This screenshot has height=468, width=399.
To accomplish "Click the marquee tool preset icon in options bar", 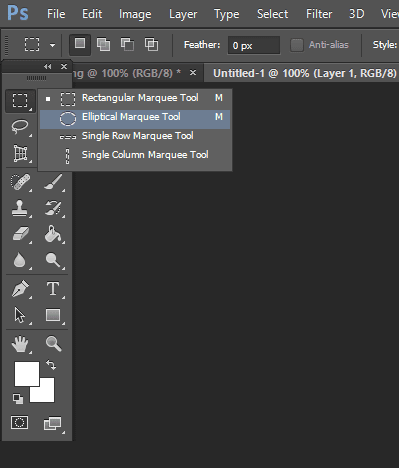I will pos(32,44).
